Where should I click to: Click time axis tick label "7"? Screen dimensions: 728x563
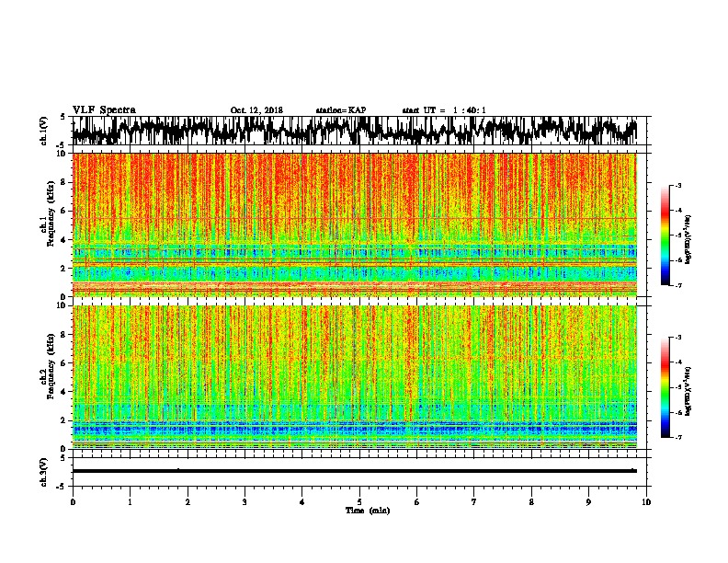pyautogui.click(x=474, y=502)
